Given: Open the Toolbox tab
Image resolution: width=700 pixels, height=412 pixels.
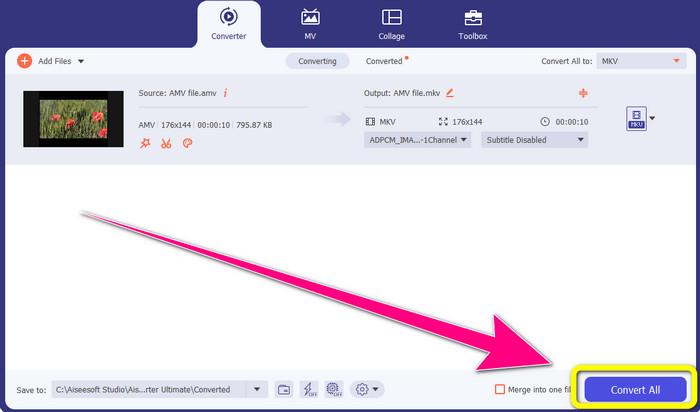Looking at the screenshot, I should tap(472, 24).
